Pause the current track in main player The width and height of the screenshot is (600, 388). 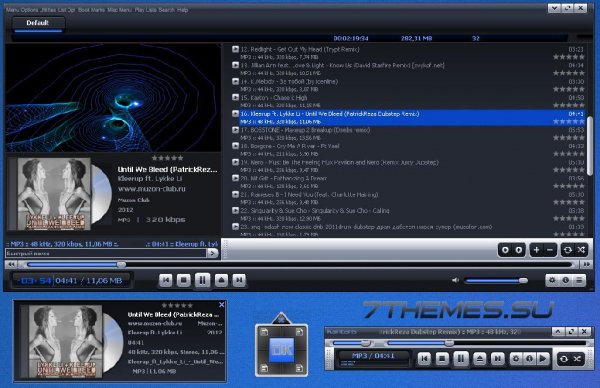[x=202, y=280]
